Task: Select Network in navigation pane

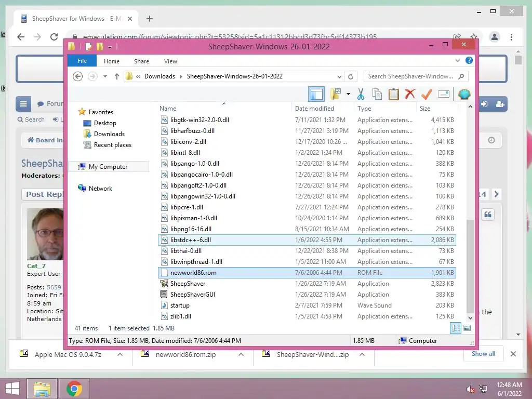Action: coord(100,188)
